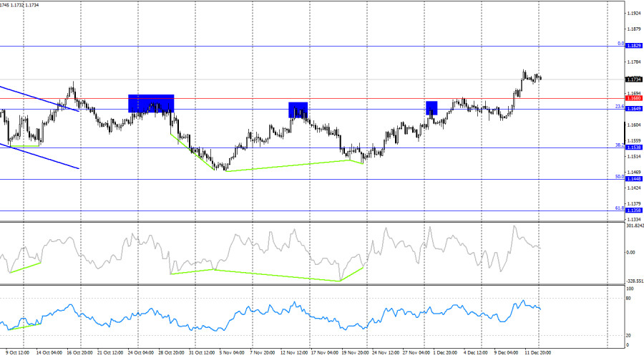Click the 80 level on RSI scale
Image resolution: width=644 pixels, height=358 pixels.
coord(628,299)
